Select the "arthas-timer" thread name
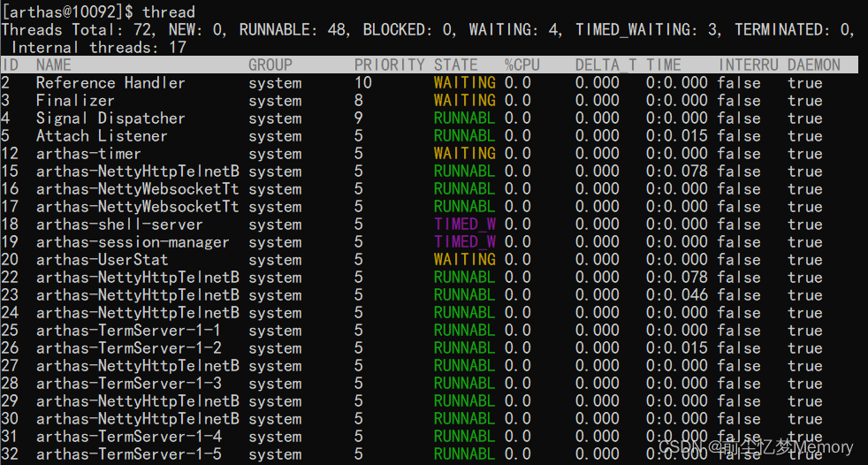The height and width of the screenshot is (465, 868). coord(88,153)
